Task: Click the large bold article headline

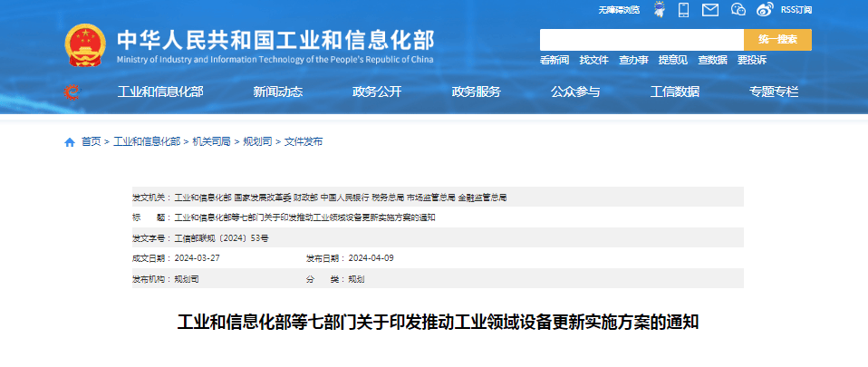Action: click(x=438, y=323)
